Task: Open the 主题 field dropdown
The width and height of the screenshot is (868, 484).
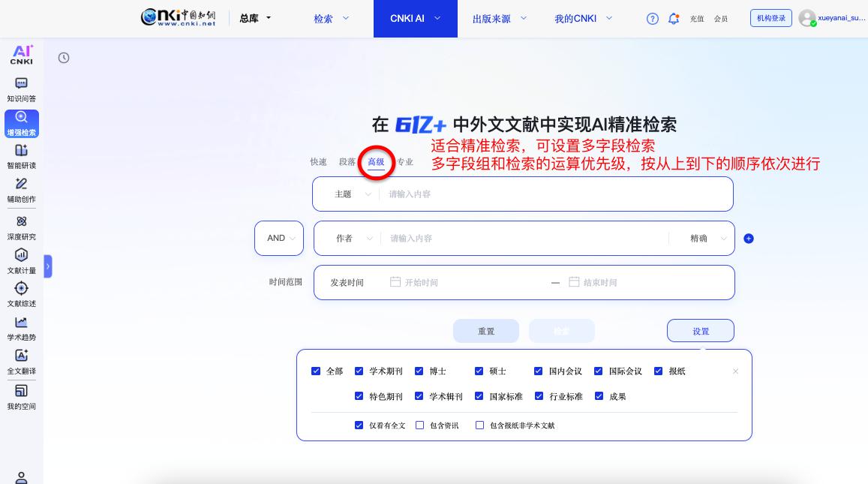Action: (x=353, y=194)
